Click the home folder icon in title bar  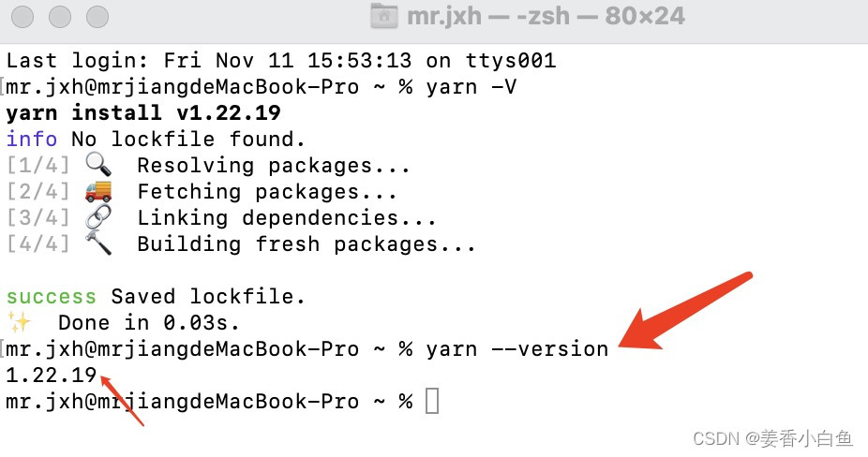pos(384,16)
